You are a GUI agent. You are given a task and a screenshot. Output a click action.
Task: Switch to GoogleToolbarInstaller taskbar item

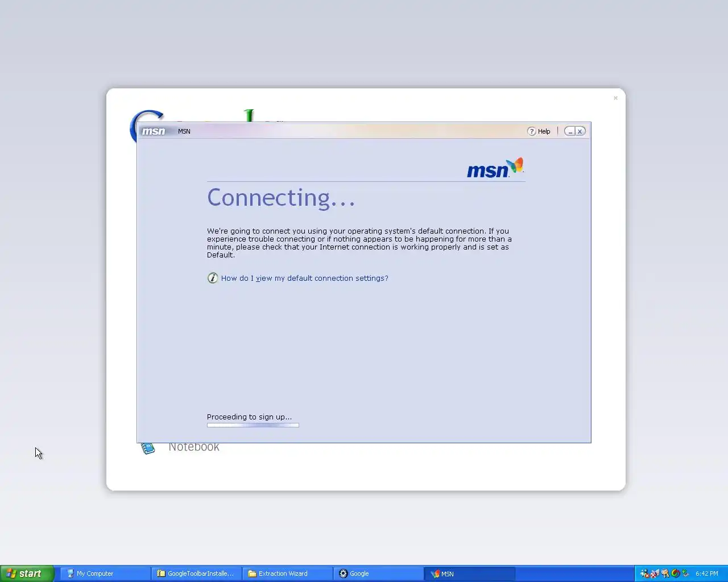pyautogui.click(x=196, y=573)
